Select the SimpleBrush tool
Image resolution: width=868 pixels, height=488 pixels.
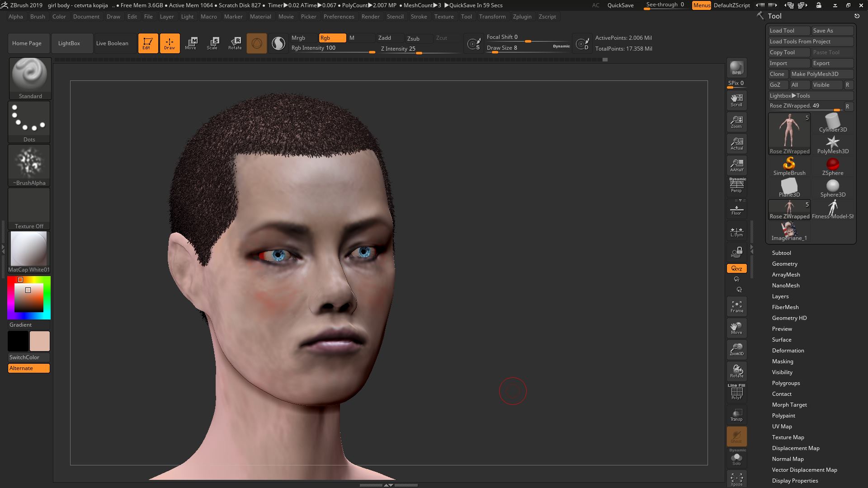click(789, 166)
